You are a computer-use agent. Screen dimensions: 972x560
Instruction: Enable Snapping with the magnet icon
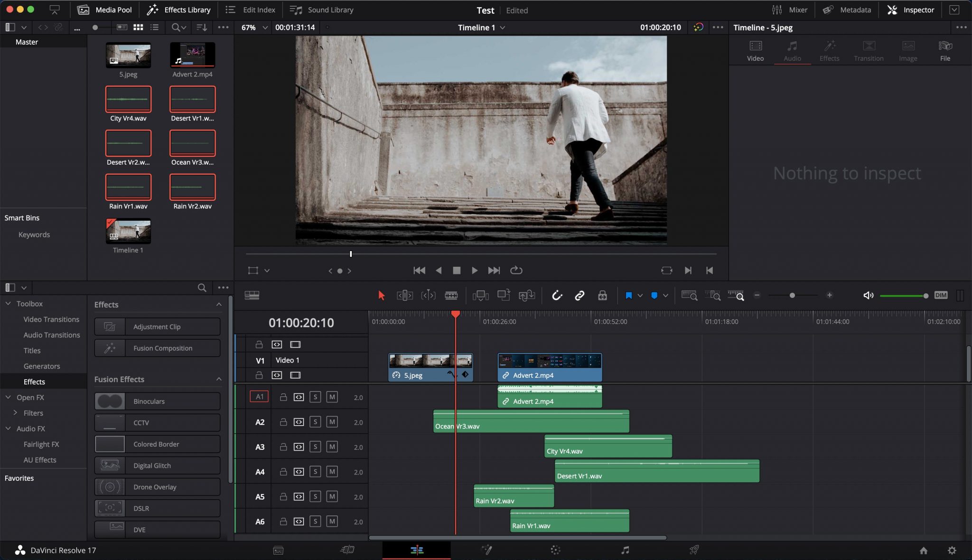557,295
